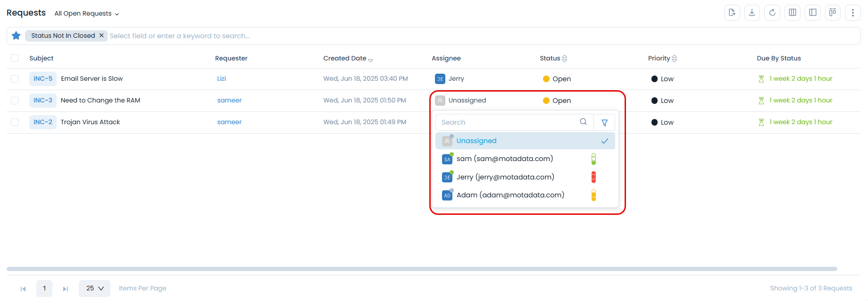This screenshot has height=306, width=868.
Task: Open request INC-3
Action: click(43, 101)
